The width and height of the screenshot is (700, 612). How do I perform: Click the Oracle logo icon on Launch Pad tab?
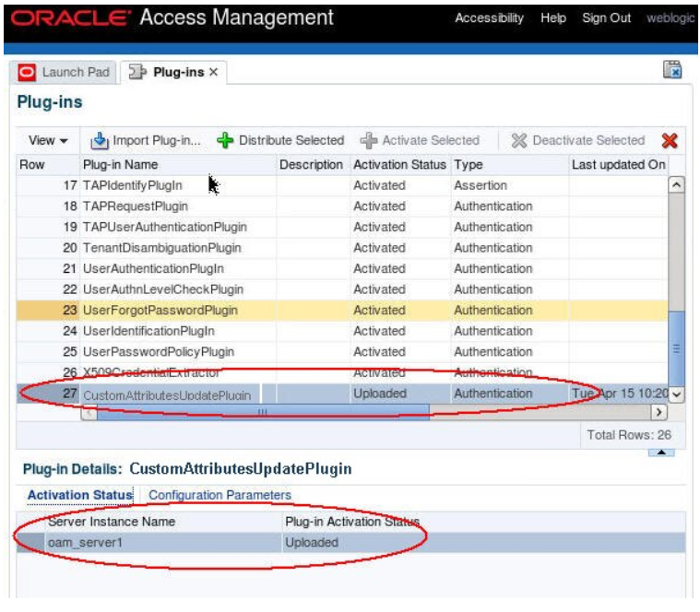tap(27, 72)
